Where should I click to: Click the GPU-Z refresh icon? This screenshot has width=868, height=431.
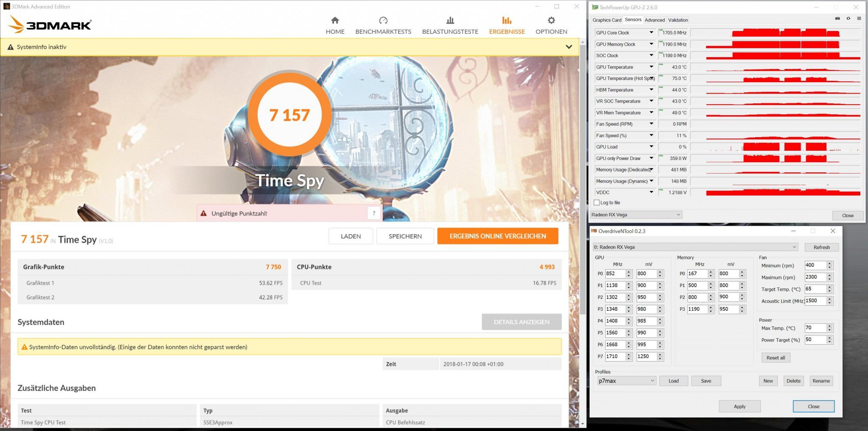click(848, 19)
